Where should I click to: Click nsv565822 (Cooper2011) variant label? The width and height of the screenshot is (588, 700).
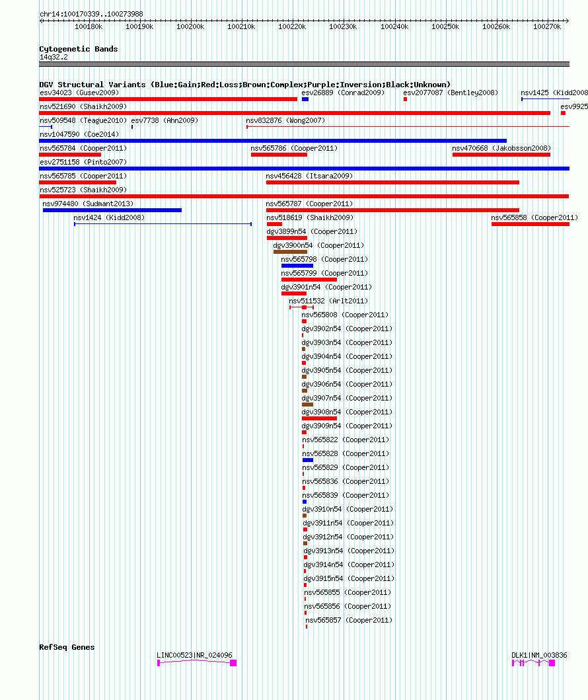(346, 440)
